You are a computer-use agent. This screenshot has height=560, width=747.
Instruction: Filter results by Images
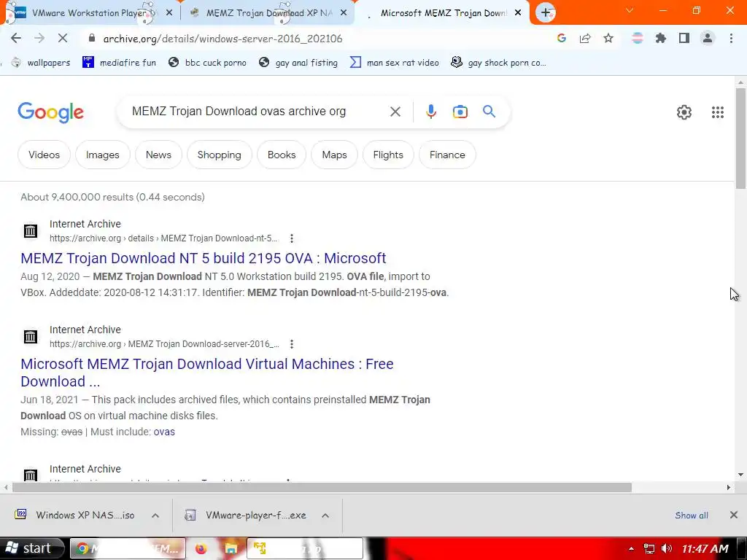(x=102, y=155)
